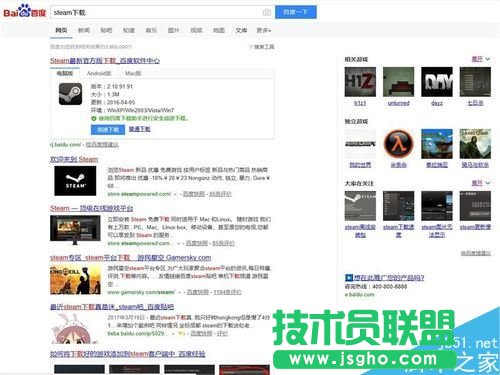500x375 pixels.
Task: Click the Baidu paw logo
Action: pyautogui.click(x=24, y=12)
